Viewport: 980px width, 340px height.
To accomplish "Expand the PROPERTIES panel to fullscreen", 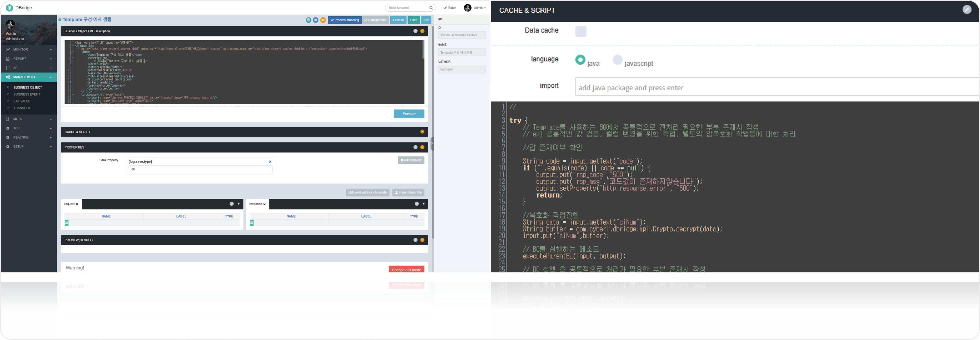I will tap(415, 147).
